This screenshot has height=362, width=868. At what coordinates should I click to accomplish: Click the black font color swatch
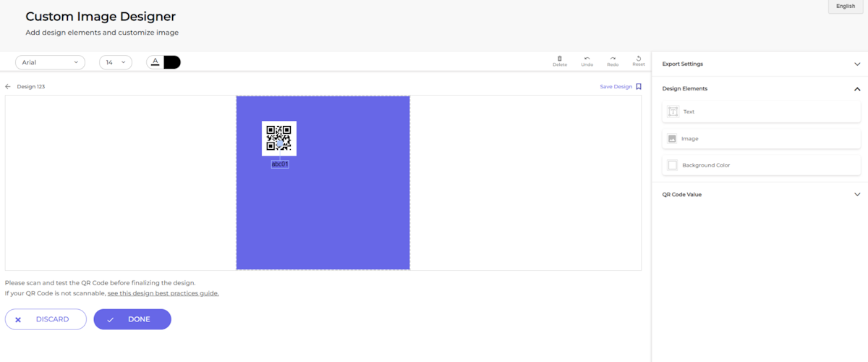coord(172,62)
